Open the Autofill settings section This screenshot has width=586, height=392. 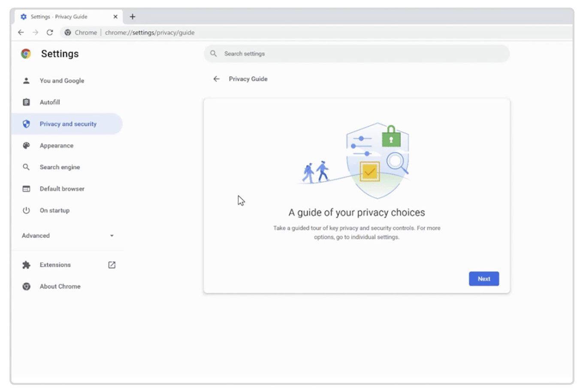pyautogui.click(x=50, y=103)
